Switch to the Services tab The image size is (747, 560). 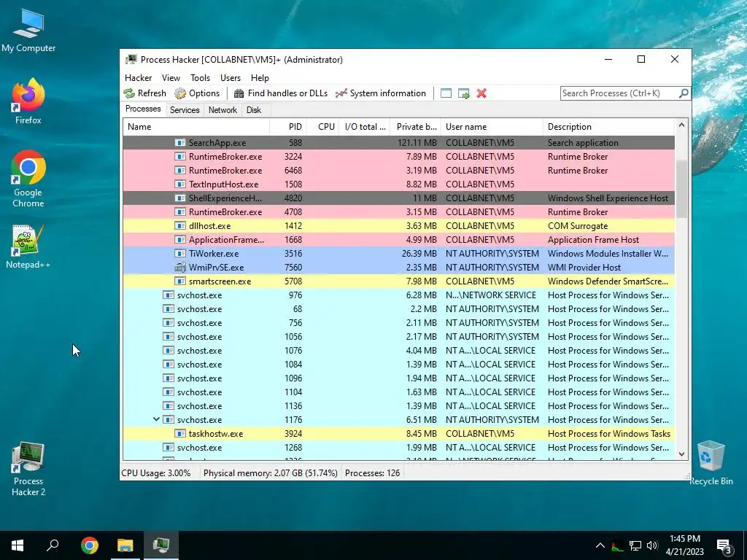coord(185,110)
